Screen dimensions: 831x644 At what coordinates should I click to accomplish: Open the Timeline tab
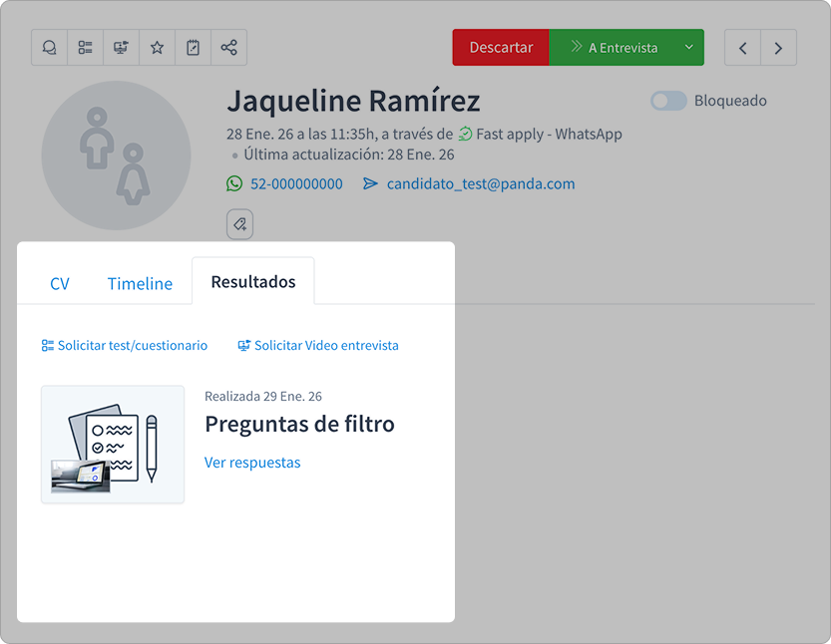(139, 283)
